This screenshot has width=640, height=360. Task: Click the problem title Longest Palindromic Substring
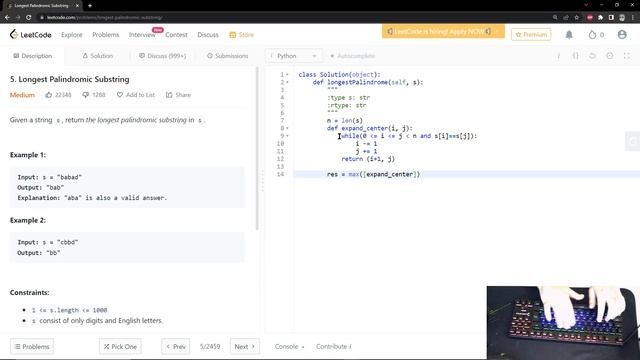[70, 79]
